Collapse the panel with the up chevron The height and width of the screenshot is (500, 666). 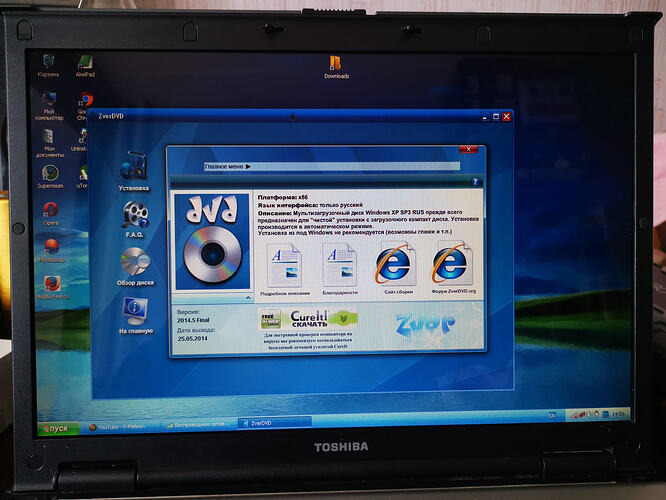tap(248, 298)
